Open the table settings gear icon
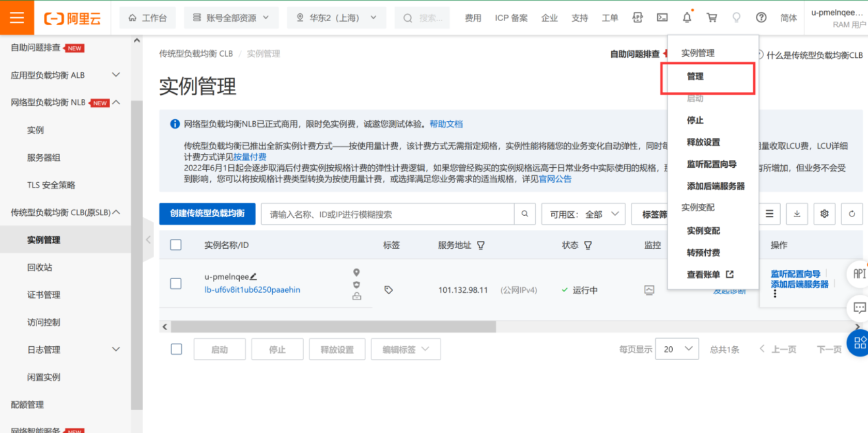Screen dimensions: 868x433 (x=824, y=214)
